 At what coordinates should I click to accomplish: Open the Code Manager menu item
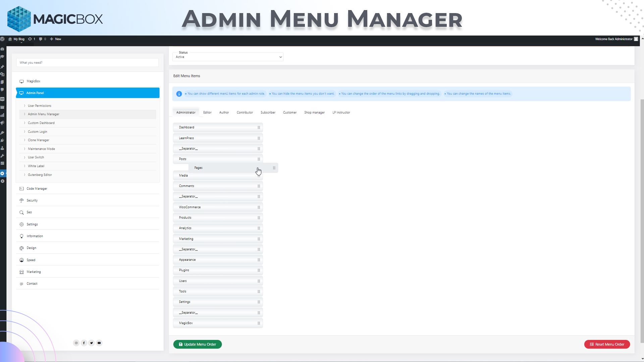(x=88, y=189)
